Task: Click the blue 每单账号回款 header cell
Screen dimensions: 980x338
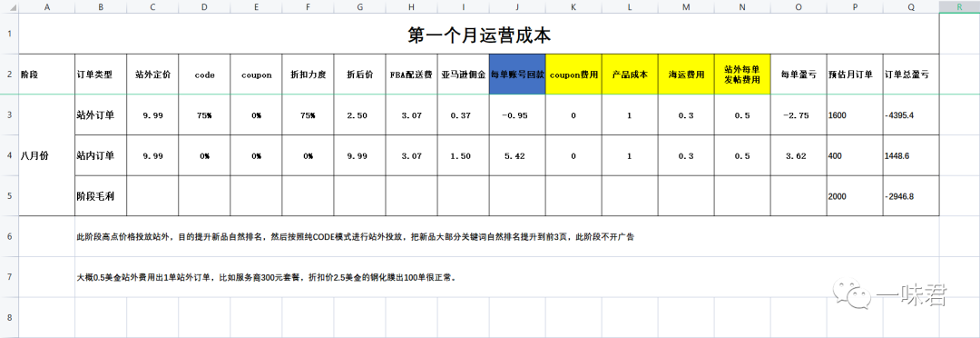Action: [517, 74]
